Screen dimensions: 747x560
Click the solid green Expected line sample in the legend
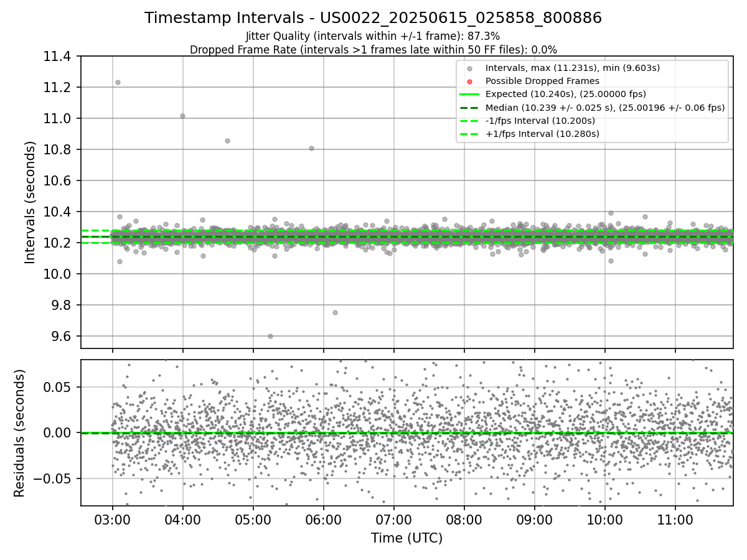point(469,95)
